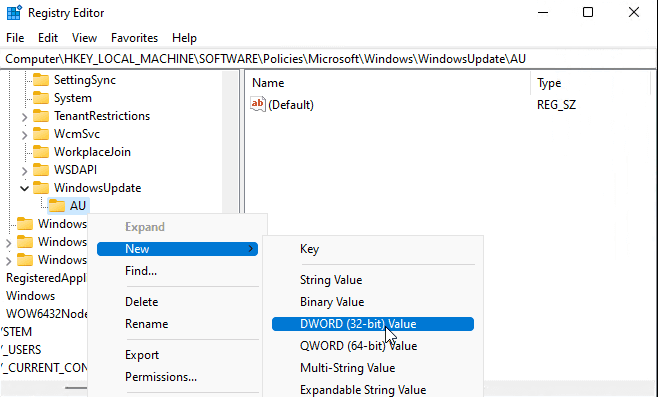658x397 pixels.
Task: Select the WorkplaceJoin tree key
Action: [92, 152]
